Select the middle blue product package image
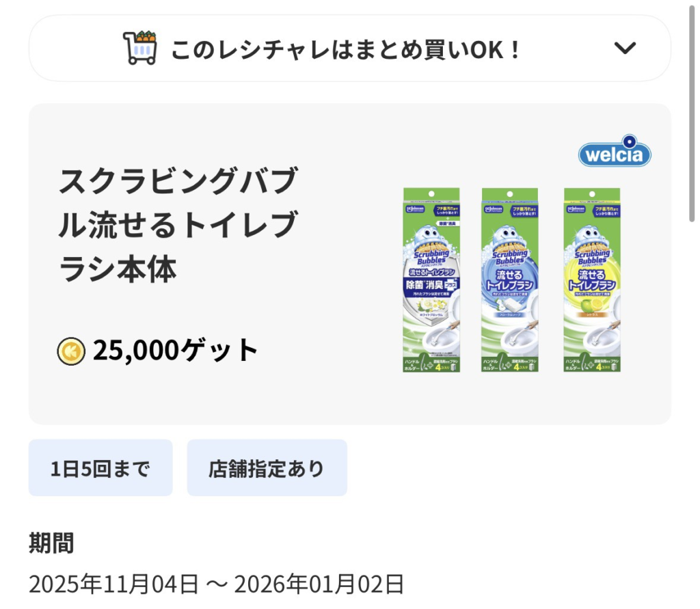Image resolution: width=700 pixels, height=609 pixels. pos(510,280)
